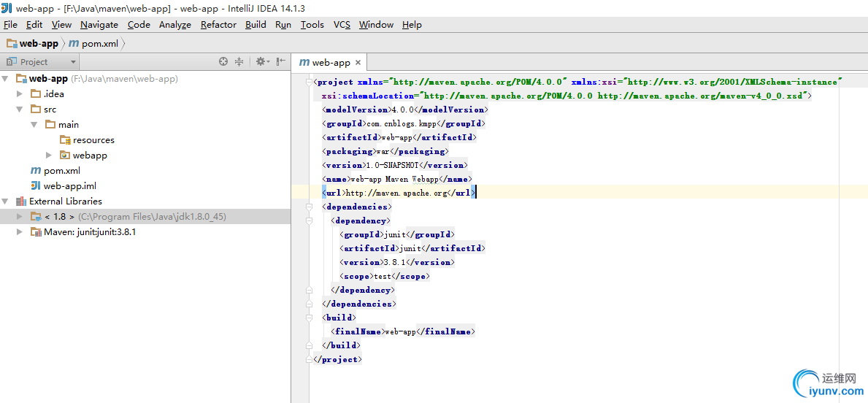The height and width of the screenshot is (403, 868).
Task: Click the closing </project> tag line
Action: coord(338,358)
